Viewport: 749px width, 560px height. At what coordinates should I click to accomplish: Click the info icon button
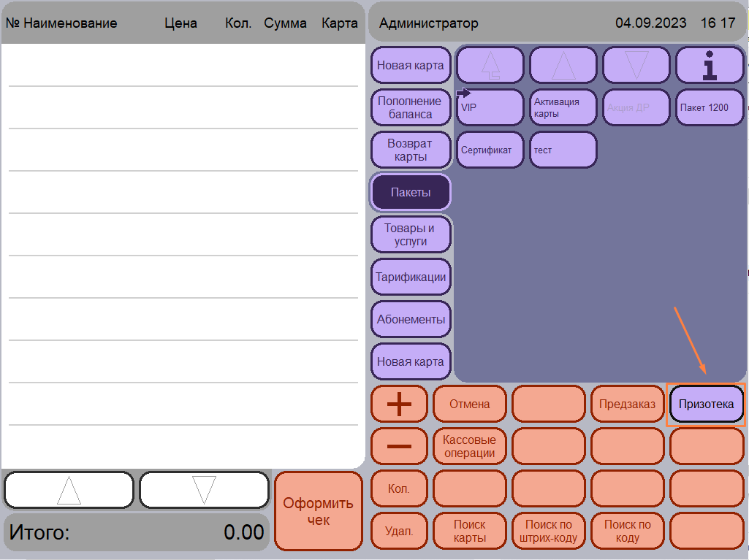click(710, 65)
